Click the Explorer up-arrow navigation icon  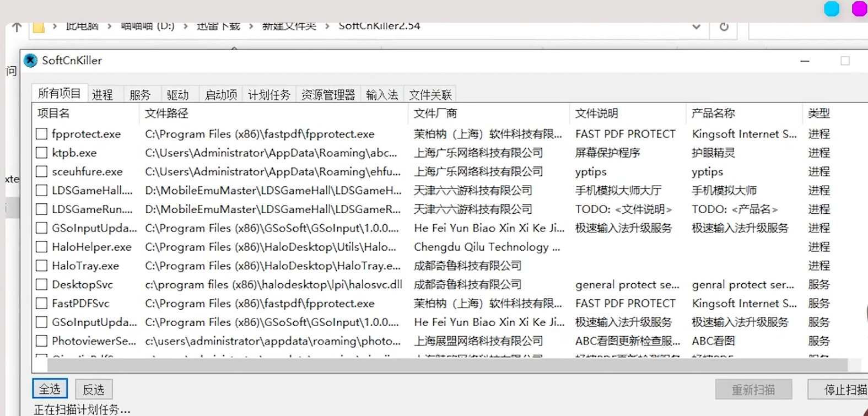17,27
